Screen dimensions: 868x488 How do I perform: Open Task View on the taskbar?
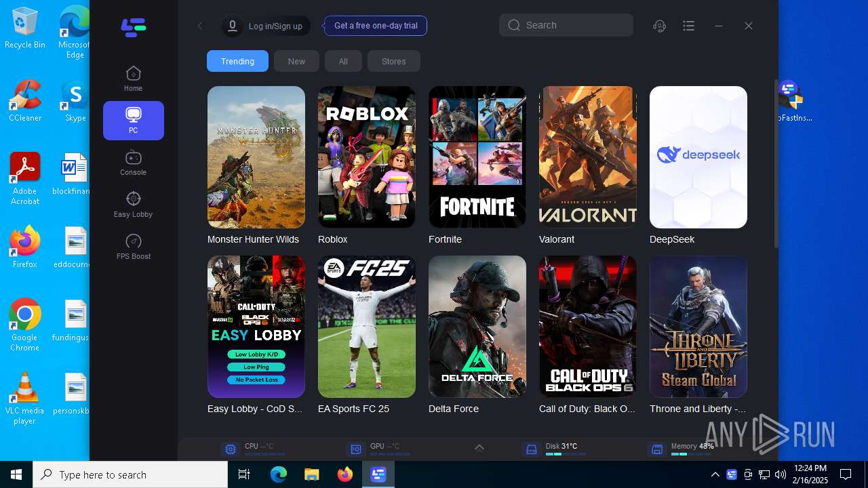pos(244,474)
